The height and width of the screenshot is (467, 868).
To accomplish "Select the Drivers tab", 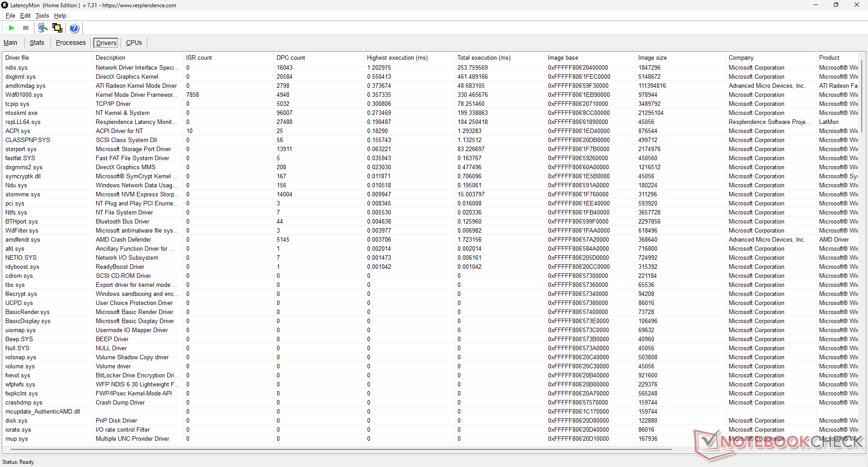I will pyautogui.click(x=106, y=43).
